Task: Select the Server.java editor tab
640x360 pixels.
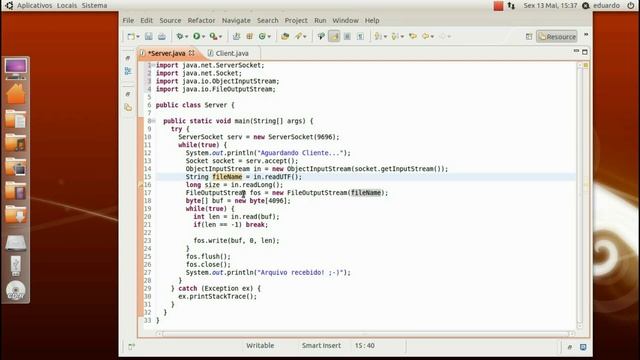Action: (x=166, y=53)
